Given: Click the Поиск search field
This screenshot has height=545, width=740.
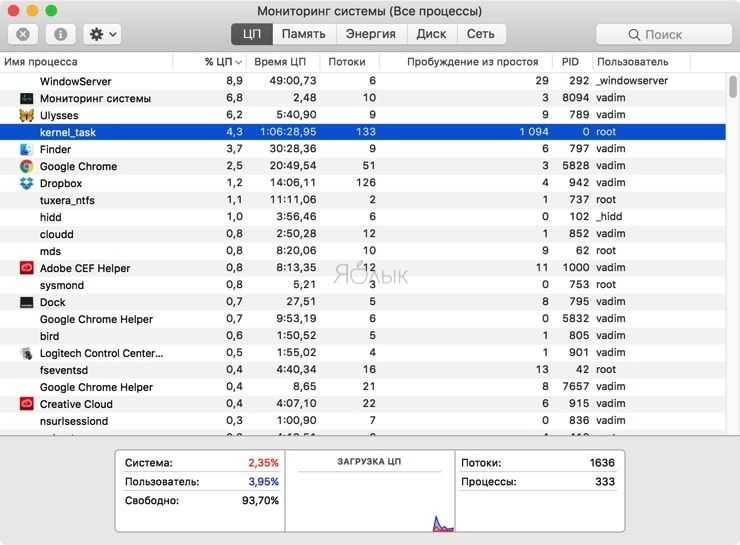Looking at the screenshot, I should [x=664, y=34].
